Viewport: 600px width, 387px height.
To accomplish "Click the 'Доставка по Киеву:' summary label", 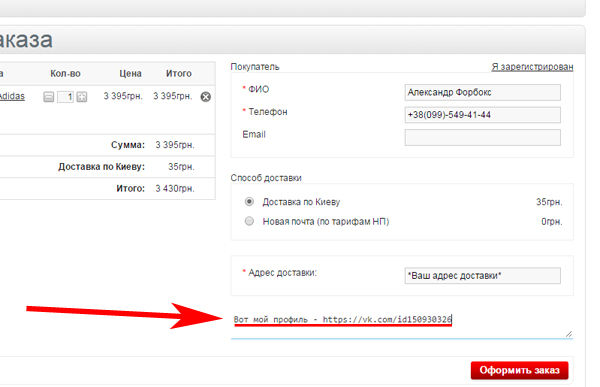I will pos(101,167).
